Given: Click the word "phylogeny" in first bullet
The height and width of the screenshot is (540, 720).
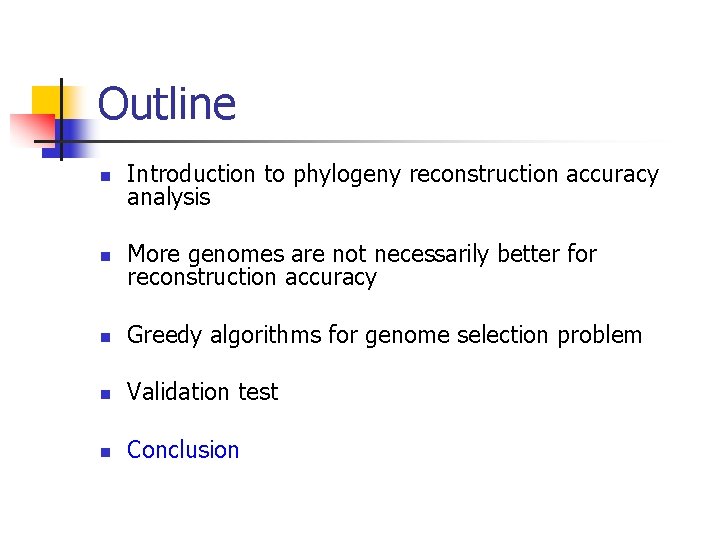Looking at the screenshot, I should coord(347,175).
